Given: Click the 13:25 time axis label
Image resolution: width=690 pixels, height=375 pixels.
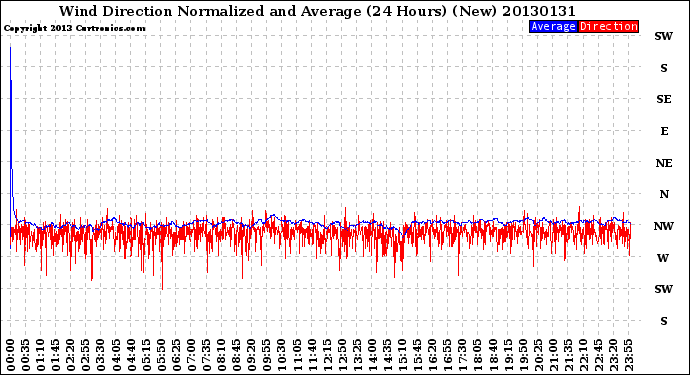Looking at the screenshot, I should (357, 355).
